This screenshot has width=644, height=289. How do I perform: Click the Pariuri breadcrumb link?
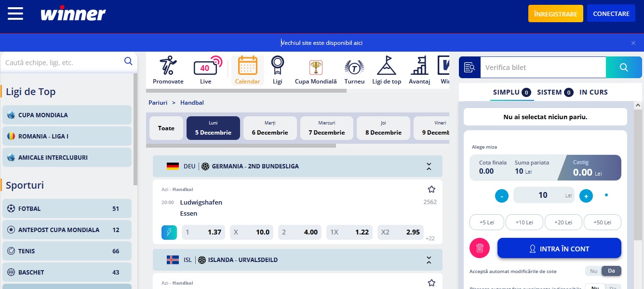[x=158, y=103]
